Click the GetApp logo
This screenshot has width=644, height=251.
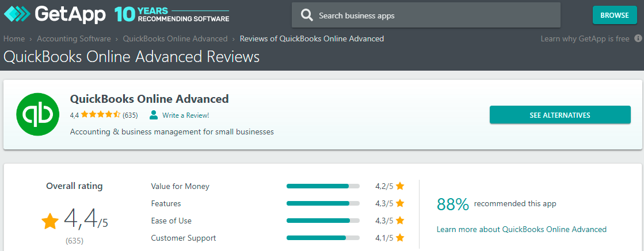click(x=55, y=15)
